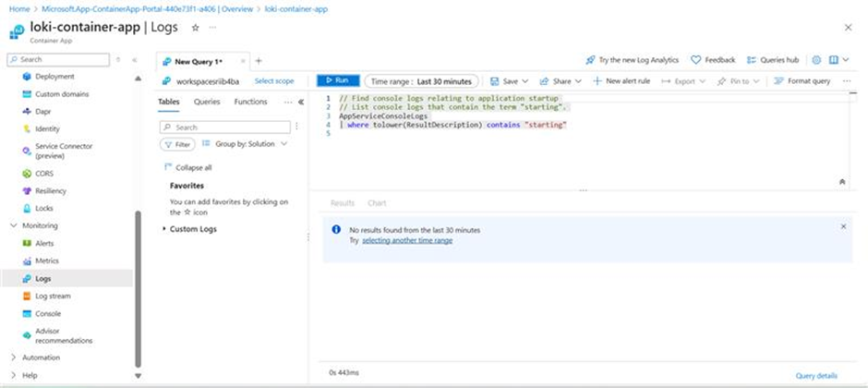Switch to the Functions tab
Screen dimensions: 868x388
click(x=251, y=102)
